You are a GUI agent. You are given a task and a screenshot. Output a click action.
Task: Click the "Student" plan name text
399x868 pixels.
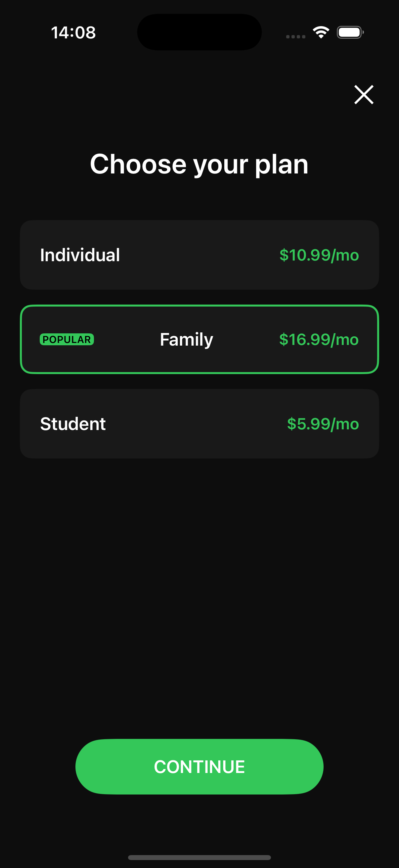[73, 424]
